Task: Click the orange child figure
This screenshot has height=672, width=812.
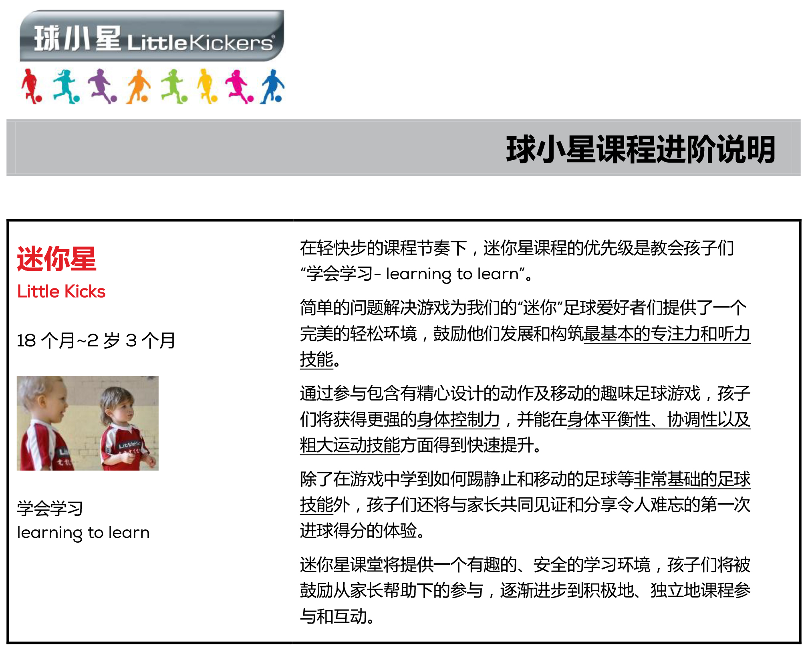Action: [x=138, y=87]
